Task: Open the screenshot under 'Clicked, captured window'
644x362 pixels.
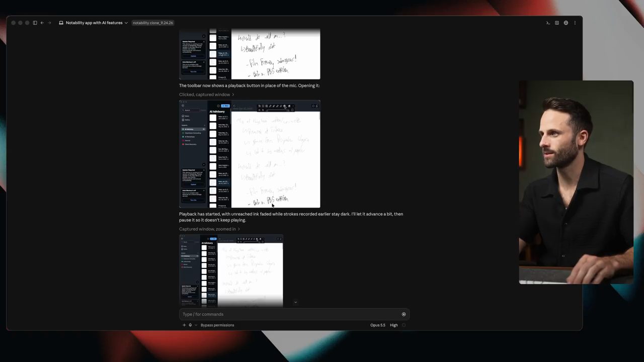Action: 250,154
